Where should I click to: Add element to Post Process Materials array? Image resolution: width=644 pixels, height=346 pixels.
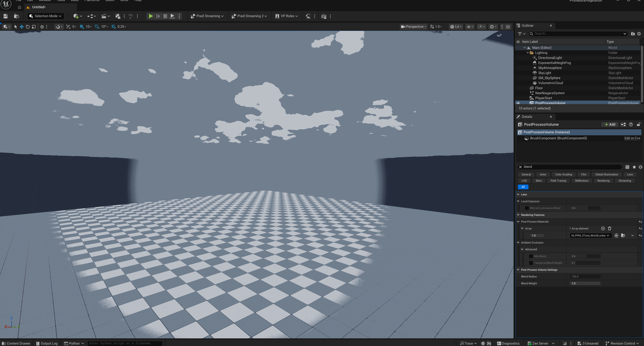click(x=603, y=228)
